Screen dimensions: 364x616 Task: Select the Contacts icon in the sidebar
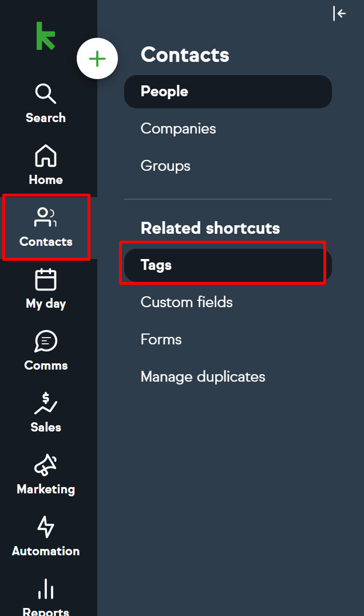[x=46, y=217]
